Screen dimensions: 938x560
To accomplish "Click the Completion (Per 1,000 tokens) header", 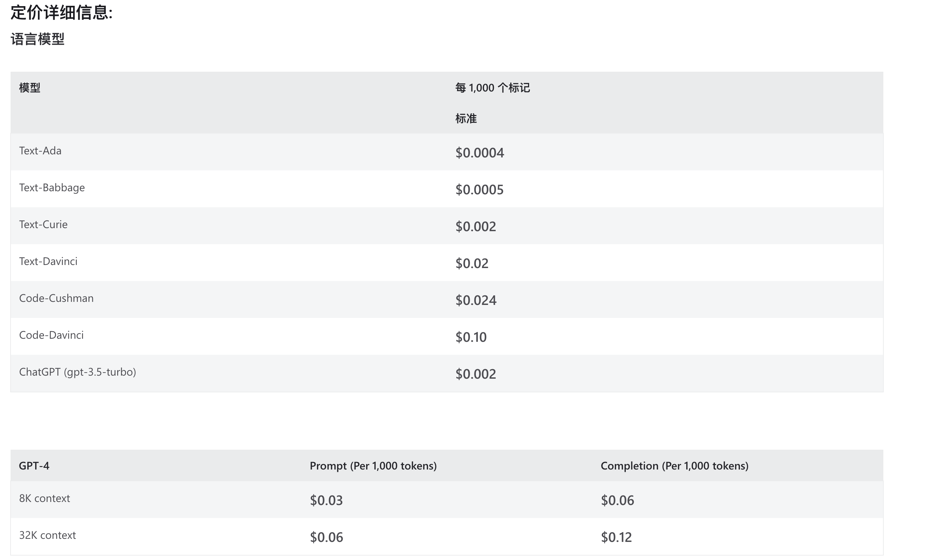I will pyautogui.click(x=674, y=466).
